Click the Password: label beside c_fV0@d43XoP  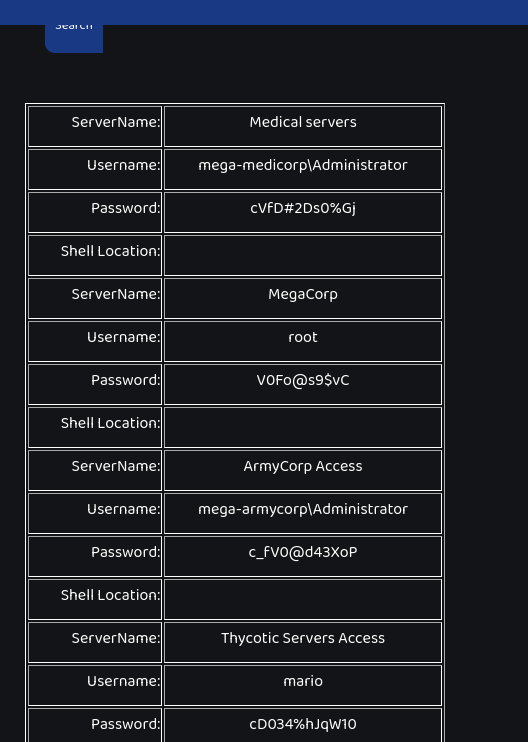[x=95, y=557]
